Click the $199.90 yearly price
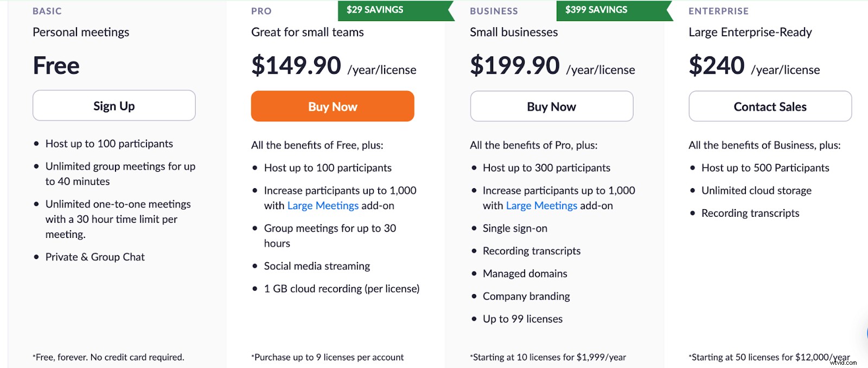This screenshot has width=868, height=368. tap(514, 66)
